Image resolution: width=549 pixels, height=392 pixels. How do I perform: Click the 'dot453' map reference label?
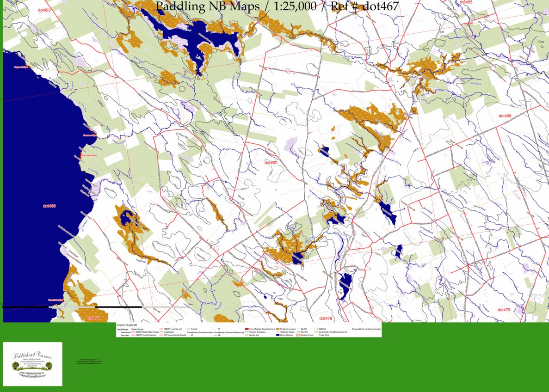tap(44, 10)
